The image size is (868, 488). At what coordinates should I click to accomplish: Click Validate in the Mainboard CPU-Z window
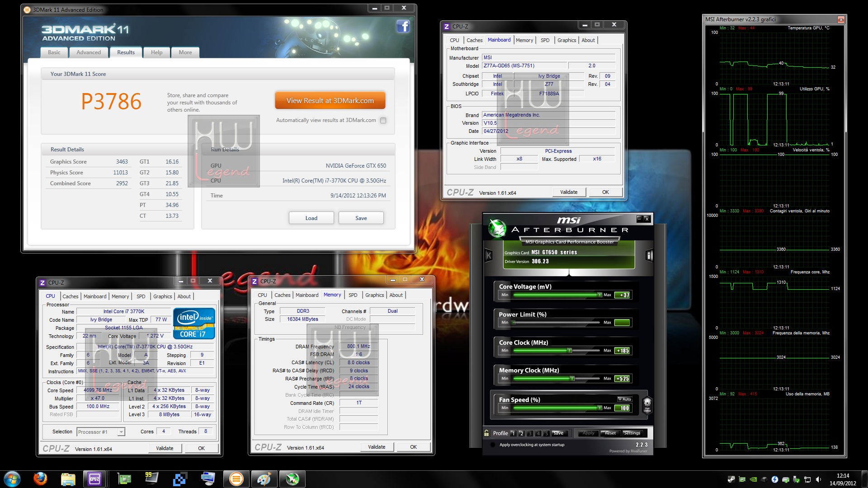(x=569, y=192)
